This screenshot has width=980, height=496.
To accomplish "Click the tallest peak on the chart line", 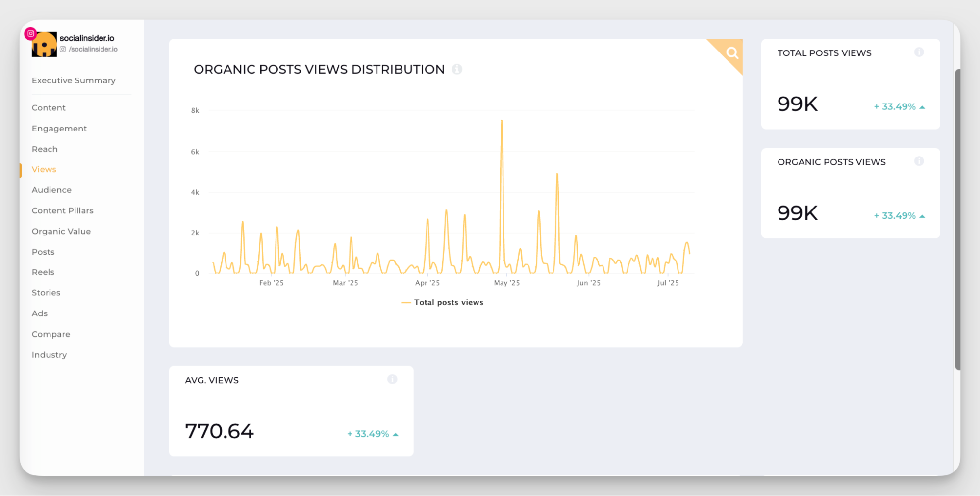I will tap(502, 121).
